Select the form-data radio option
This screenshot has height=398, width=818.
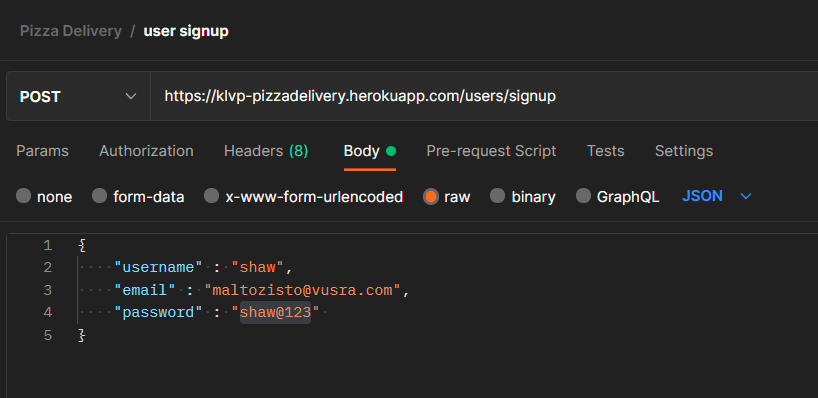coord(99,196)
